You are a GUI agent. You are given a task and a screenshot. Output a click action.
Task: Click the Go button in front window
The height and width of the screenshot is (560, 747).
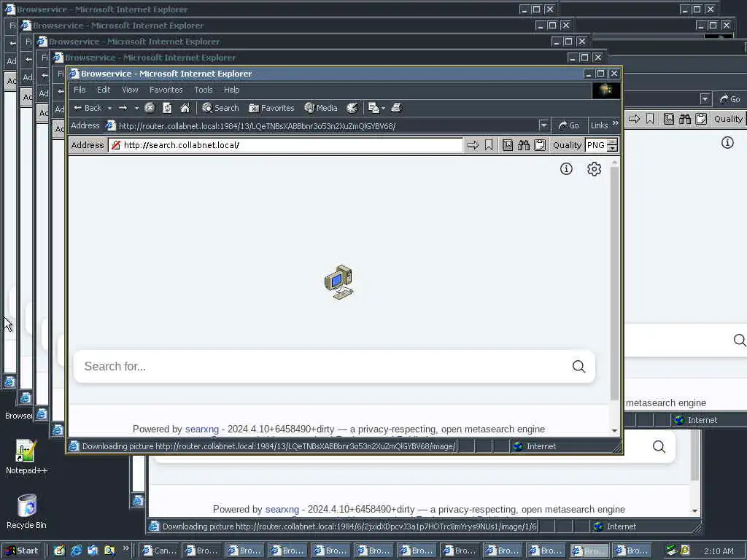click(569, 125)
